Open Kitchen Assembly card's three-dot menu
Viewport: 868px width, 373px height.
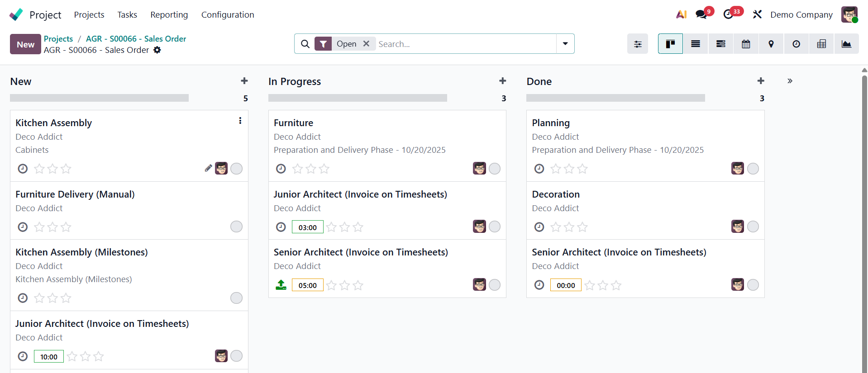(x=240, y=121)
